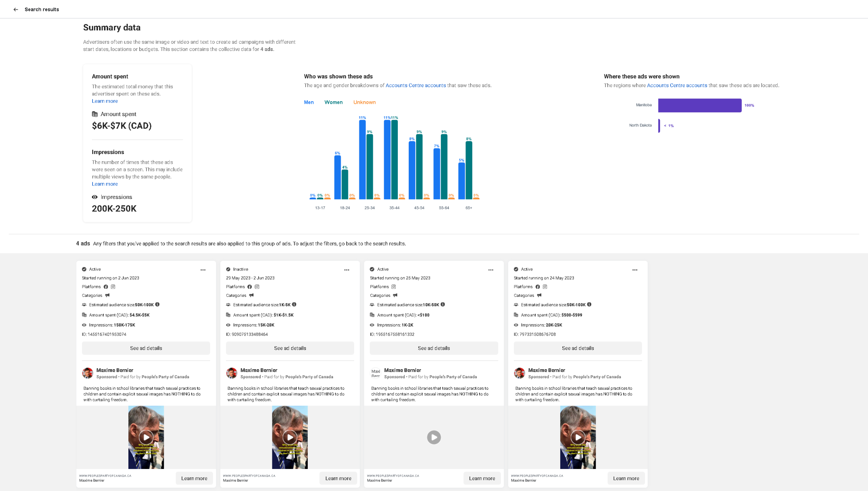Click the Women 11% bar for ages 35-44
Image resolution: width=868 pixels, height=491 pixels.
pos(395,159)
